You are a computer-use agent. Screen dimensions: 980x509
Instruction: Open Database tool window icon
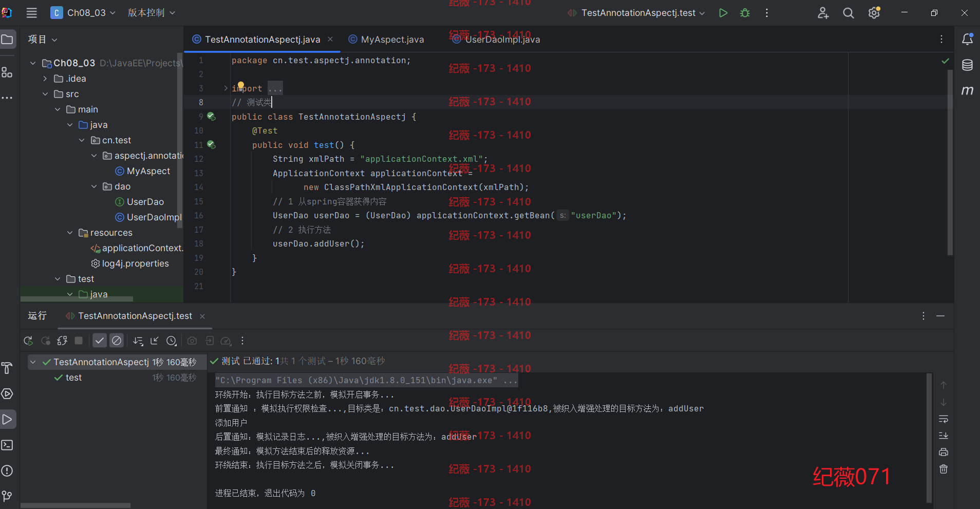click(967, 65)
